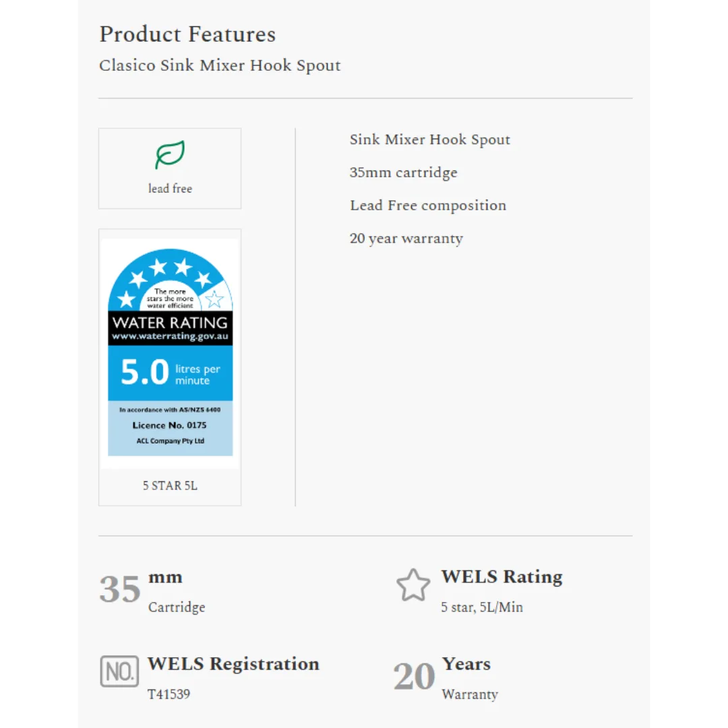
Task: Click the WELS Rating heading
Action: point(502,577)
